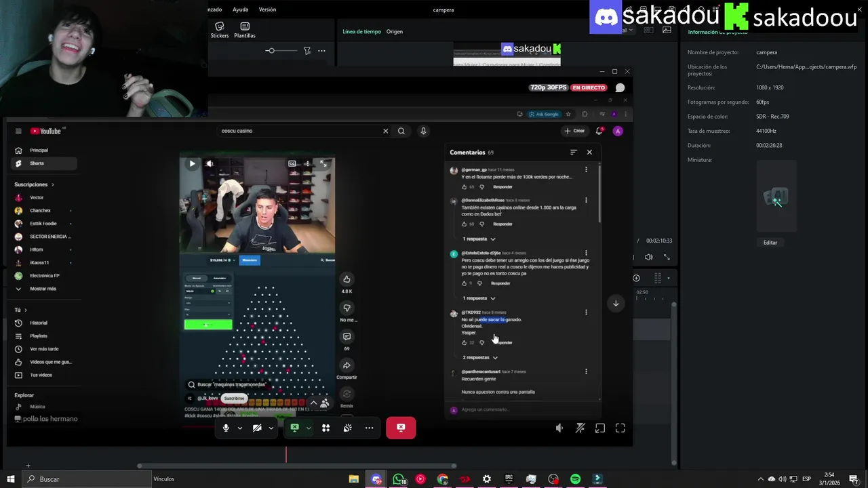The height and width of the screenshot is (488, 868).
Task: Click Responder on DannaElizabethRose comment
Action: pos(502,224)
